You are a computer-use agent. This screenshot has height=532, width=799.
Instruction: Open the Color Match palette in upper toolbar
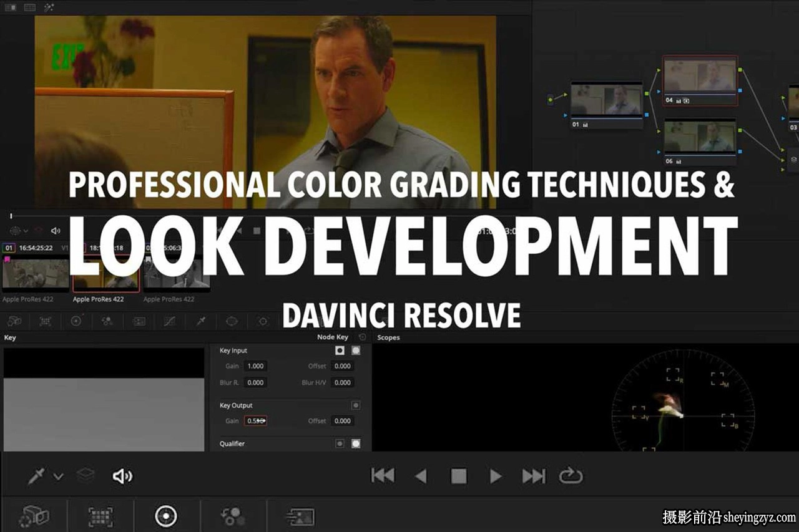pos(46,321)
